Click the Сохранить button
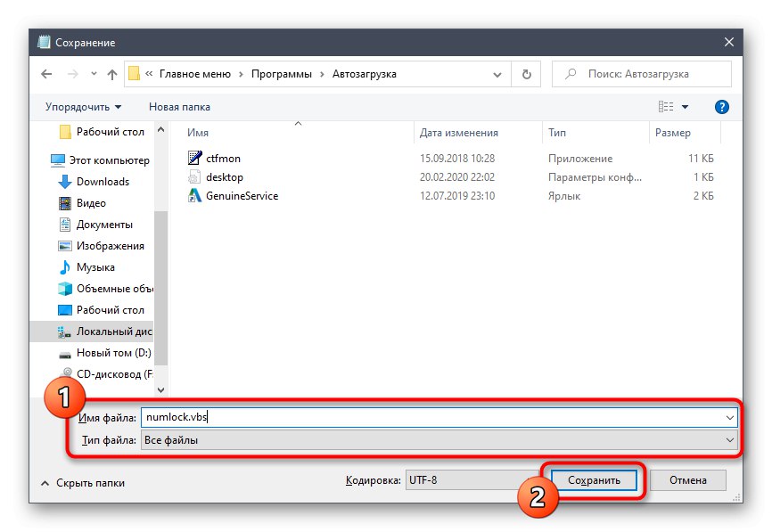This screenshot has width=772, height=532. pyautogui.click(x=594, y=479)
